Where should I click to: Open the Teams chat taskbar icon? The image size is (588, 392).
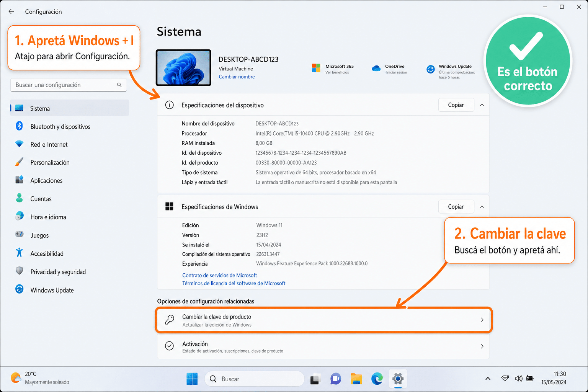point(336,379)
